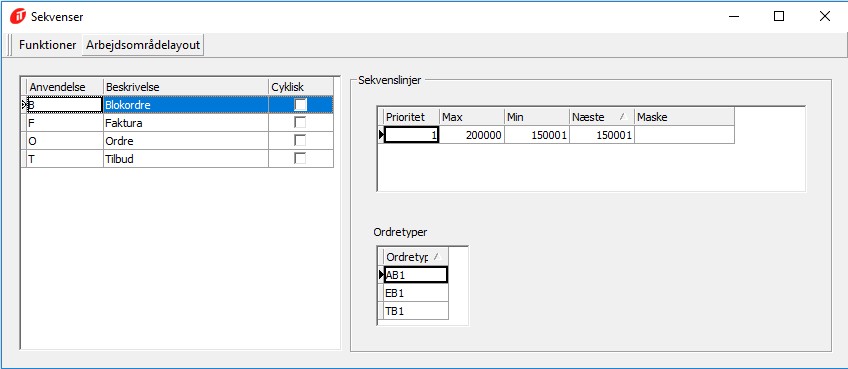Click the Prioritet cell with value 1
Image resolution: width=848 pixels, height=369 pixels.
click(412, 135)
